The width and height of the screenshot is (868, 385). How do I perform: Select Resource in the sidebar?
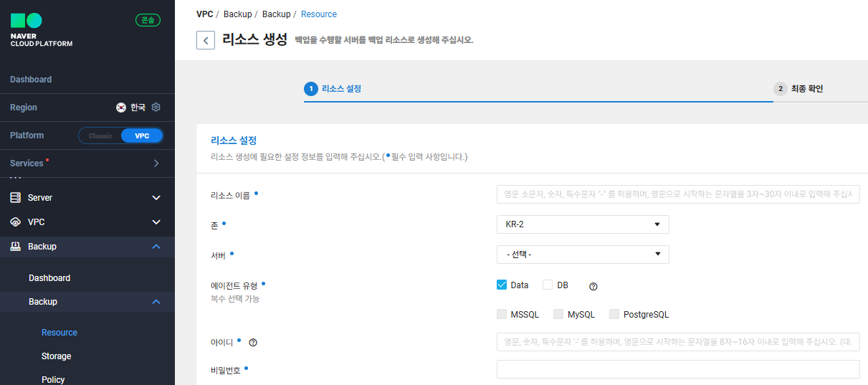click(59, 333)
